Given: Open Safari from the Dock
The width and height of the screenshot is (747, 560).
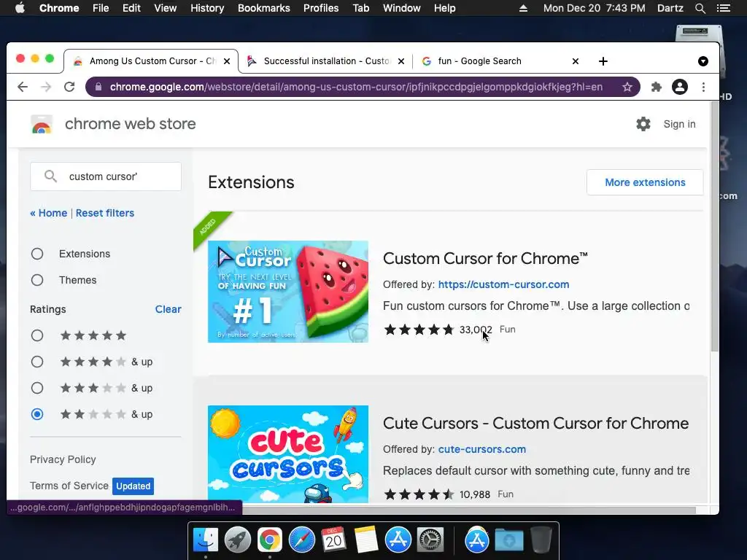Looking at the screenshot, I should coord(301,540).
